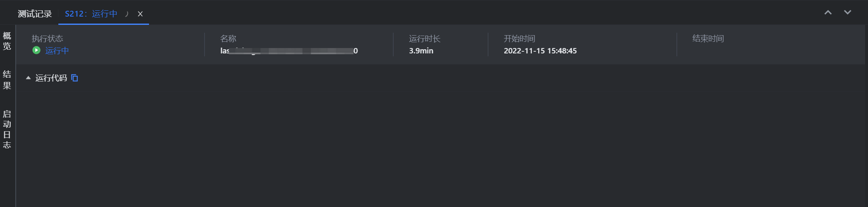The height and width of the screenshot is (207, 868).
Task: Click the green running status icon
Action: tap(36, 50)
